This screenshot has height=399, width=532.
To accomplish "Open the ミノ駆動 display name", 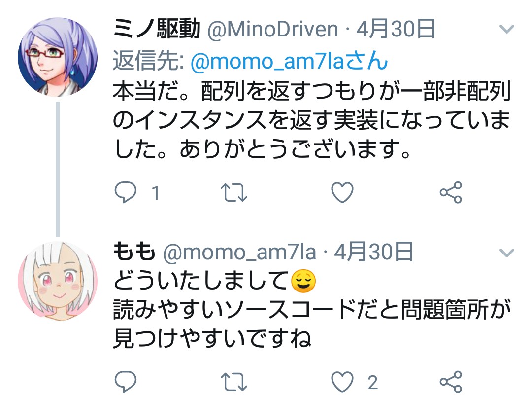I will (157, 29).
